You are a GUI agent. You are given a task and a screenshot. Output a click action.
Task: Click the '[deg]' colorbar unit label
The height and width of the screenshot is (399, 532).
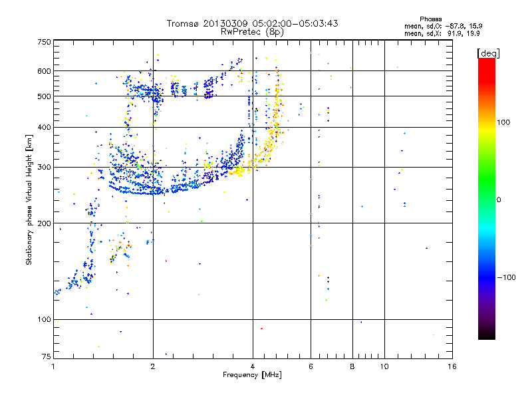coord(488,53)
